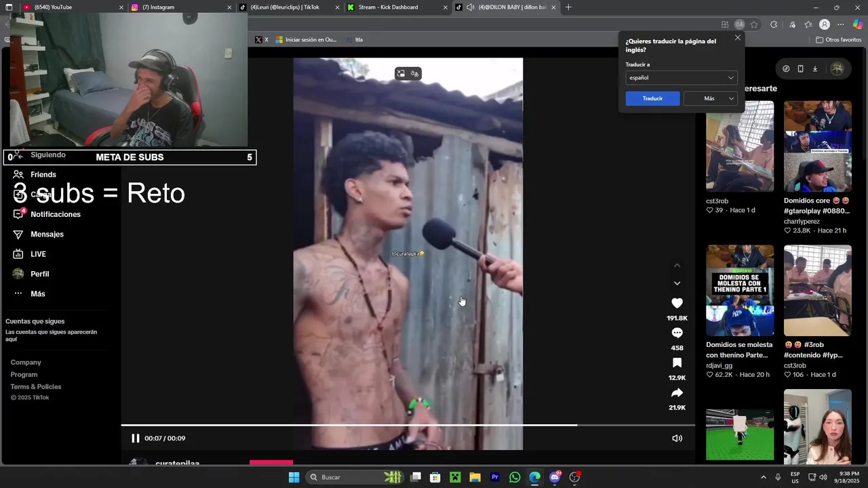Like the video with the heart icon
The width and height of the screenshot is (868, 488).
[677, 303]
